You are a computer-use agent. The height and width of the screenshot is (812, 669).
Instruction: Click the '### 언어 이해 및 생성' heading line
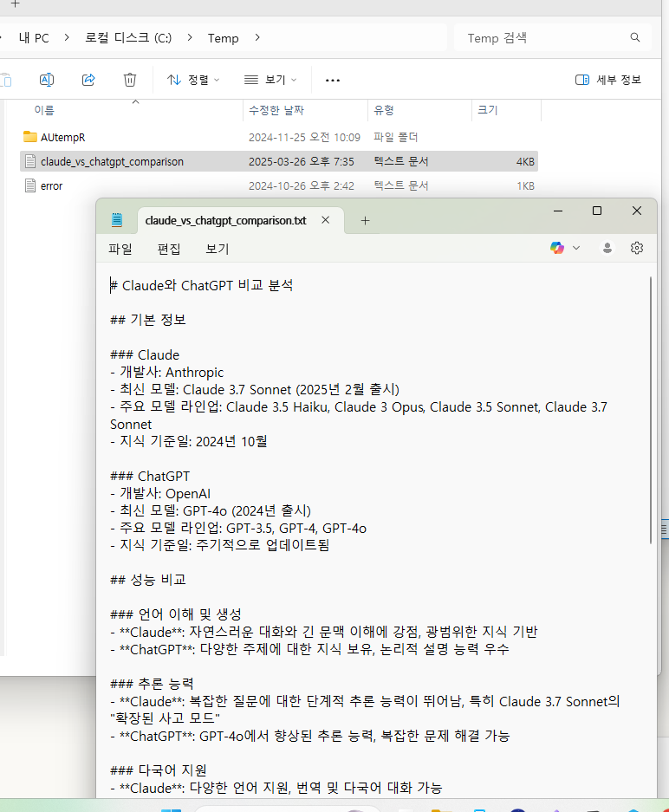(x=176, y=614)
